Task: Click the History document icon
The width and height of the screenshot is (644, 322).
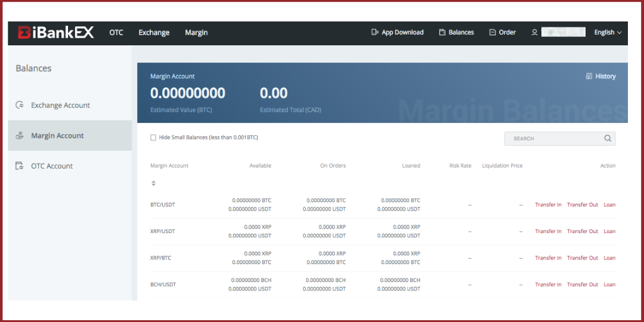Action: click(589, 76)
